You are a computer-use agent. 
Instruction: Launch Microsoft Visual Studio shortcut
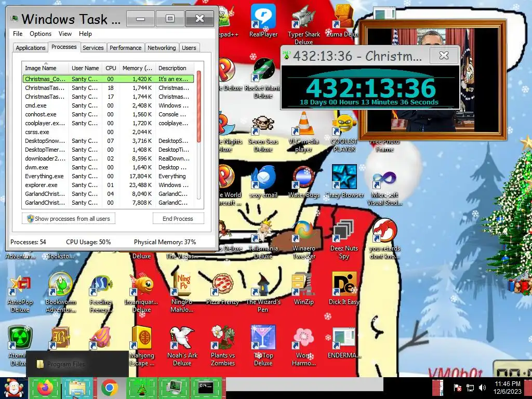384,188
